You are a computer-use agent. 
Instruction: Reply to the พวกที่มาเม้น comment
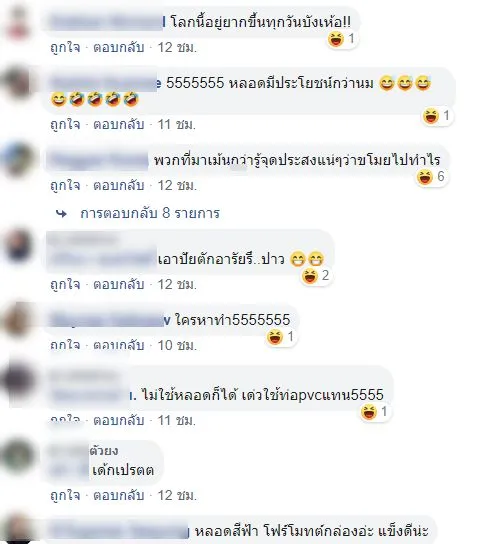(119, 186)
